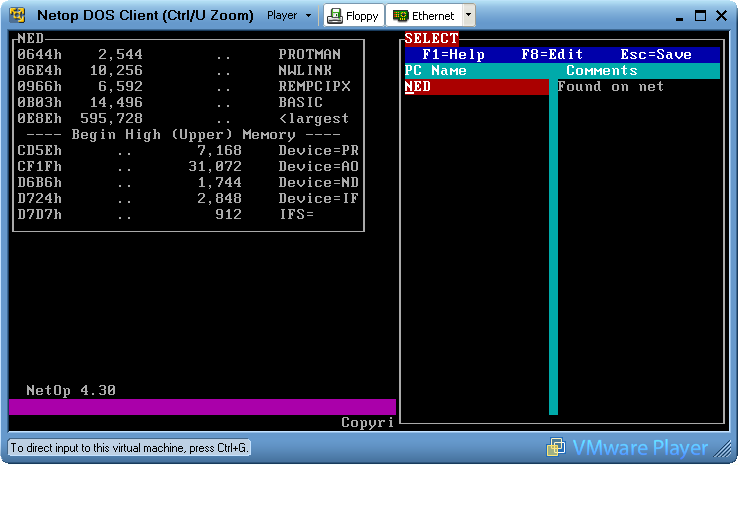Expand the dropdown arrow beside Ethernet

[468, 15]
